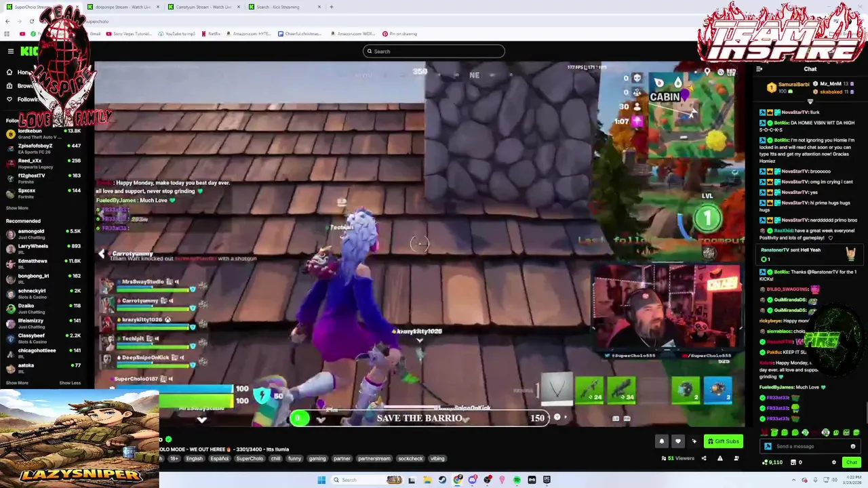Image resolution: width=868 pixels, height=488 pixels.
Task: Select the vibing stream tag
Action: point(437,458)
